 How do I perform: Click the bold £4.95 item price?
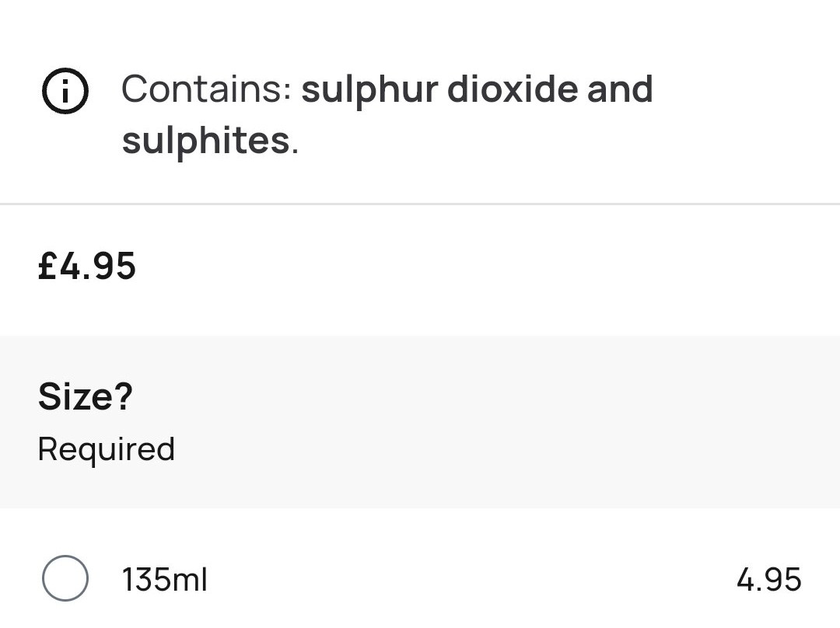coord(87,266)
